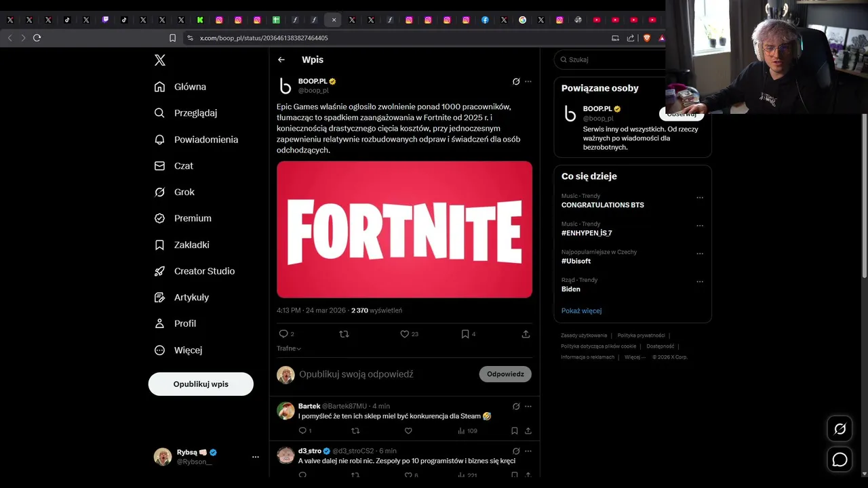Open options for #ENHYPEN_IS_7 trend
This screenshot has width=868, height=488.
coord(700,226)
